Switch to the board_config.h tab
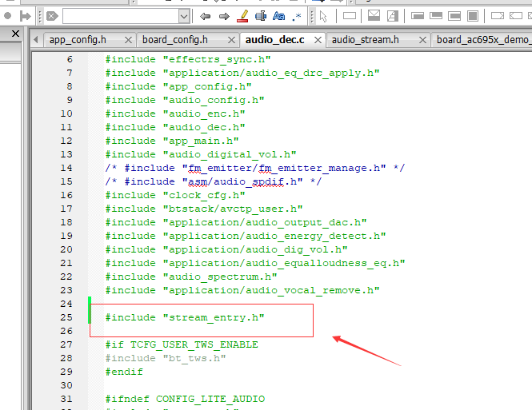 pos(175,40)
